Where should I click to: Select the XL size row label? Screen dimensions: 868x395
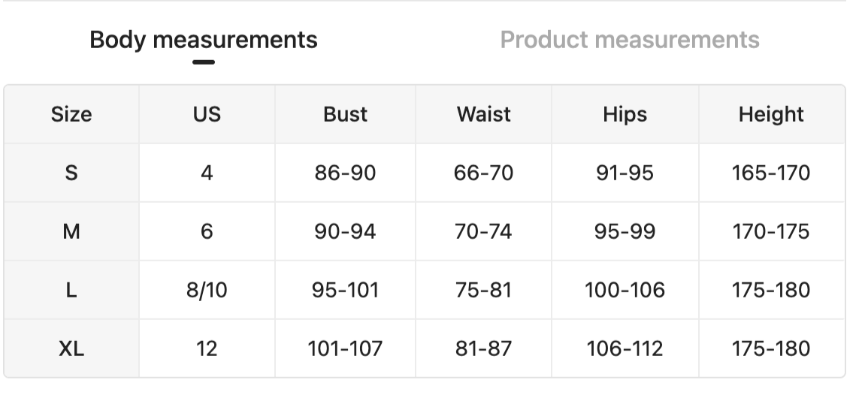coord(71,348)
